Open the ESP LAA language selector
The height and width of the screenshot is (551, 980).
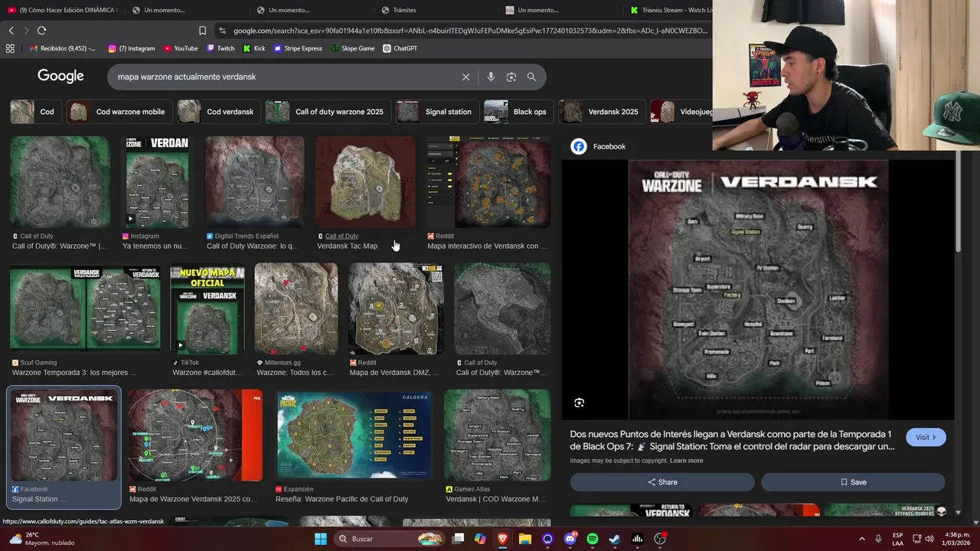pyautogui.click(x=897, y=539)
